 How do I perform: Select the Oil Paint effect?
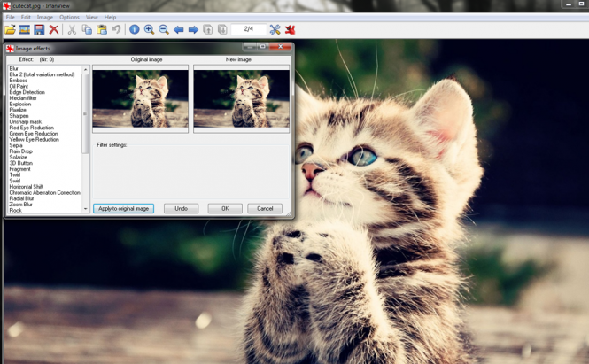click(19, 87)
